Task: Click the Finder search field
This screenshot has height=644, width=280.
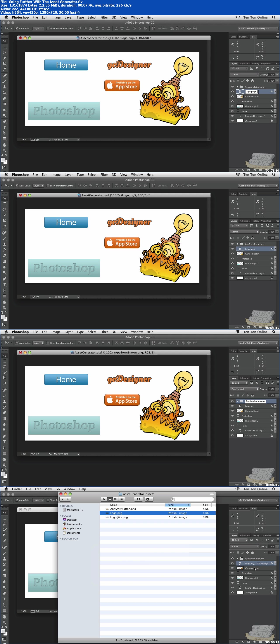Action: (x=193, y=499)
